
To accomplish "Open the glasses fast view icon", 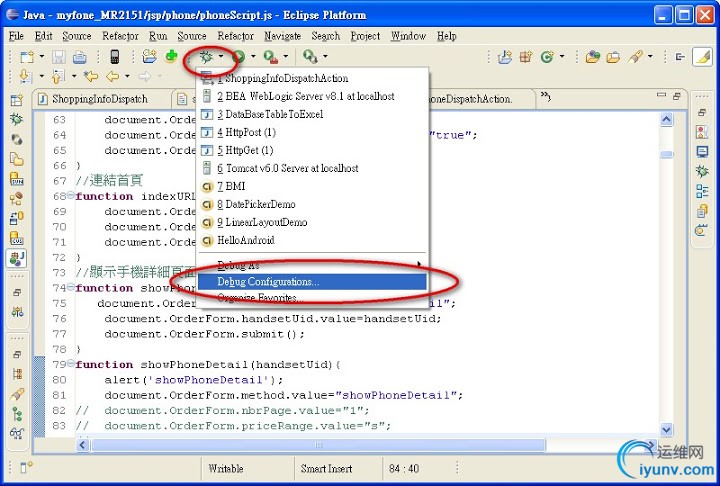I will coord(17,433).
